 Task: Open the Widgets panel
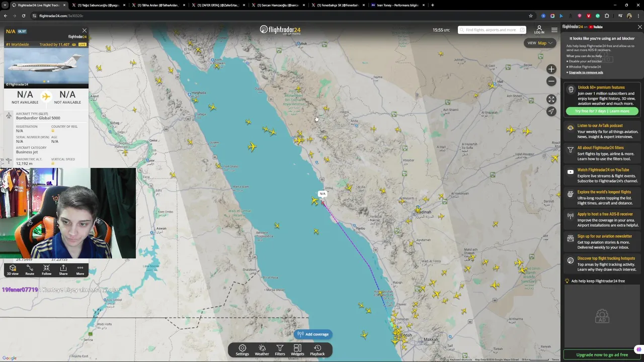297,350
